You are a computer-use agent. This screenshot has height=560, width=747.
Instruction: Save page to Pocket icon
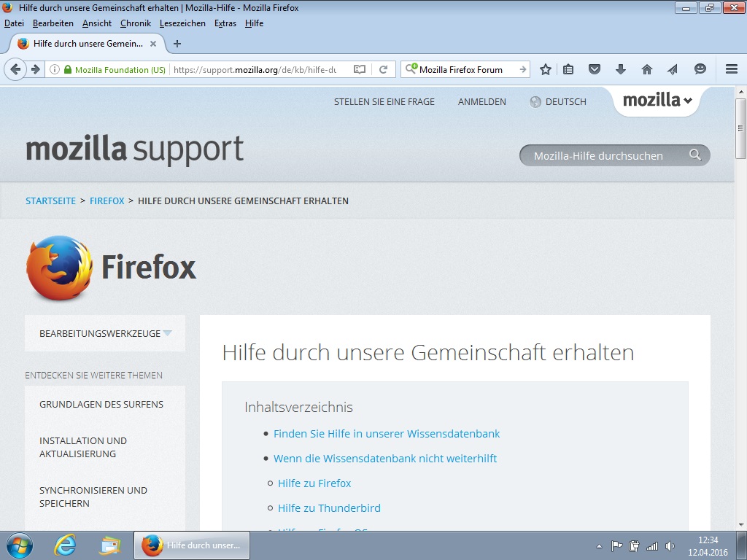pyautogui.click(x=594, y=69)
